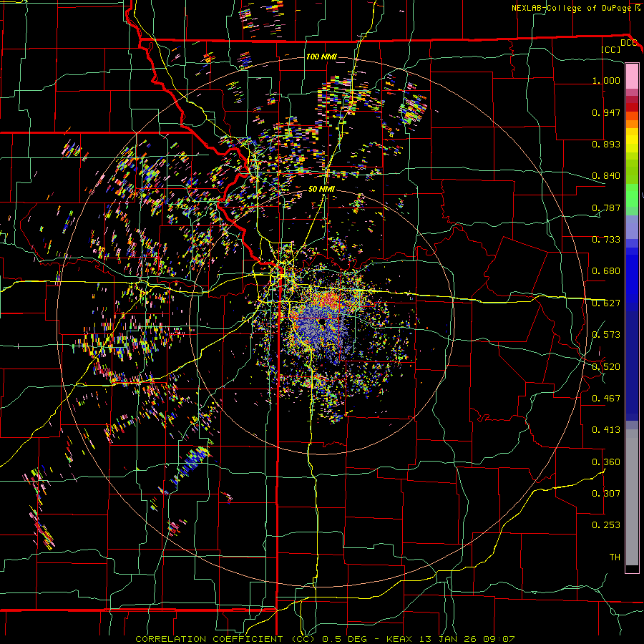
Task: Click the DCC label above the color scale
Action: point(628,43)
